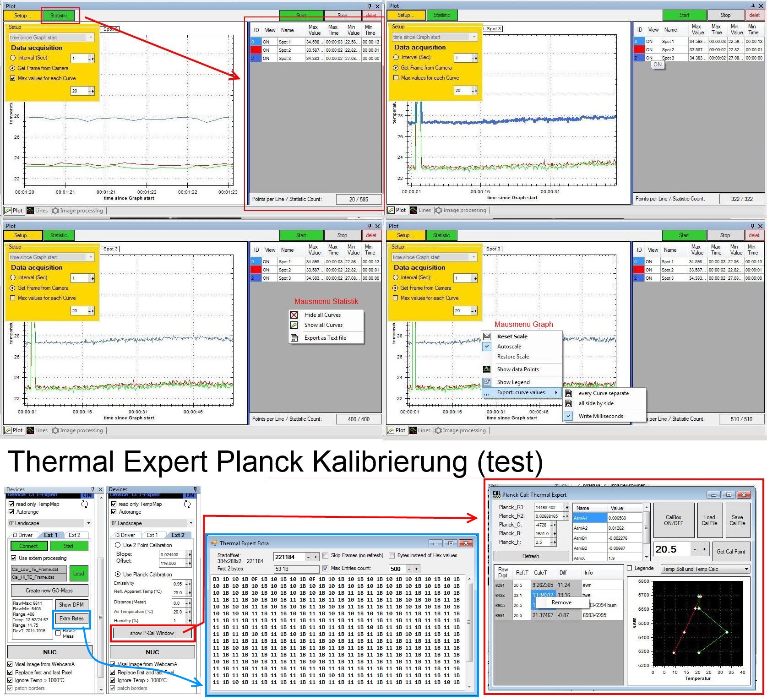Expand the Export: curve values submenu

[521, 392]
